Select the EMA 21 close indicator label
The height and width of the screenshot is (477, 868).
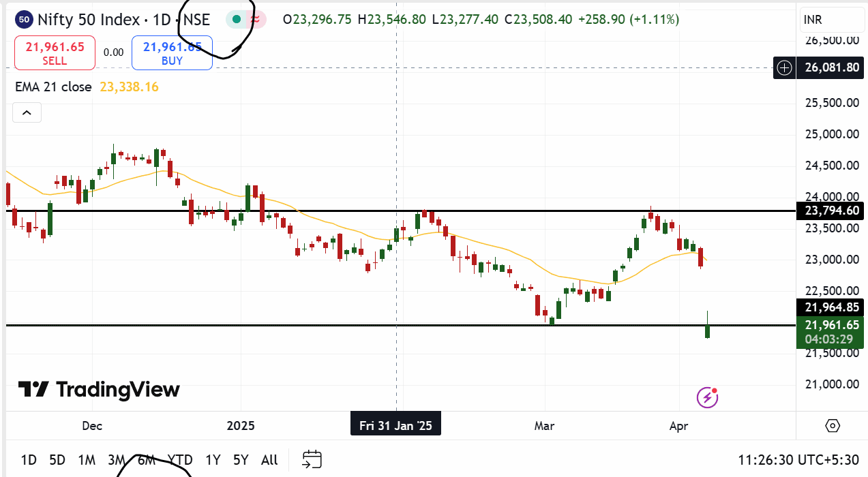tap(53, 87)
